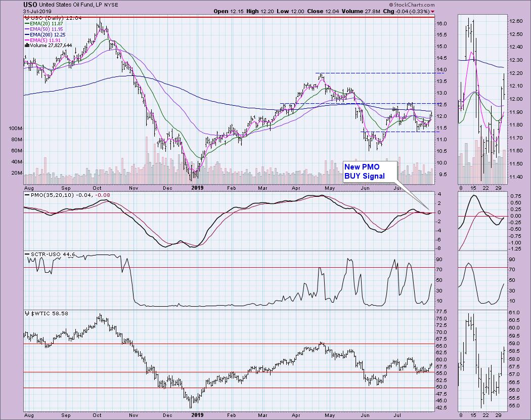531x420 pixels.
Task: Click the 'PMO(35,20,10) -0.04, -0.08' panel label
Action: click(x=70, y=195)
